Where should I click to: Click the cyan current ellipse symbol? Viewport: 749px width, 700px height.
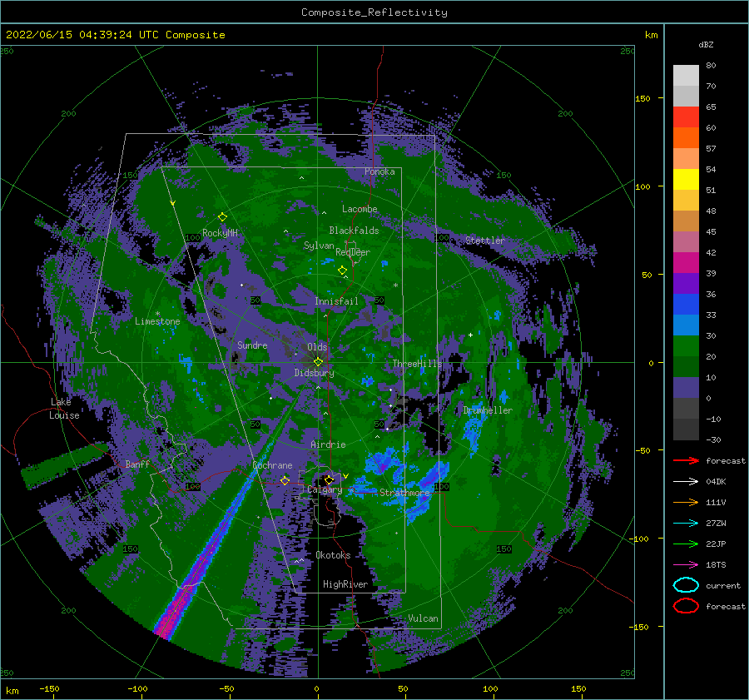[686, 585]
